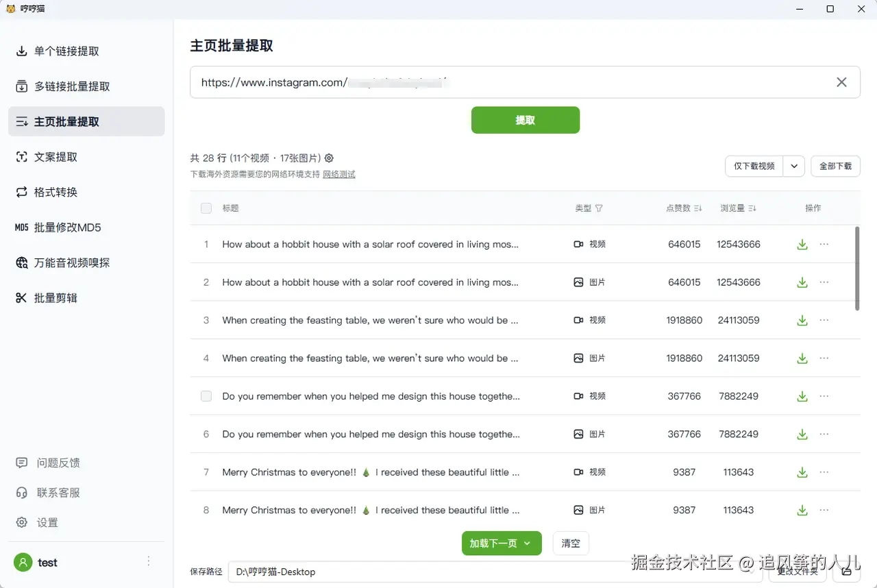Clear the Instagram URL with X icon

(x=841, y=82)
